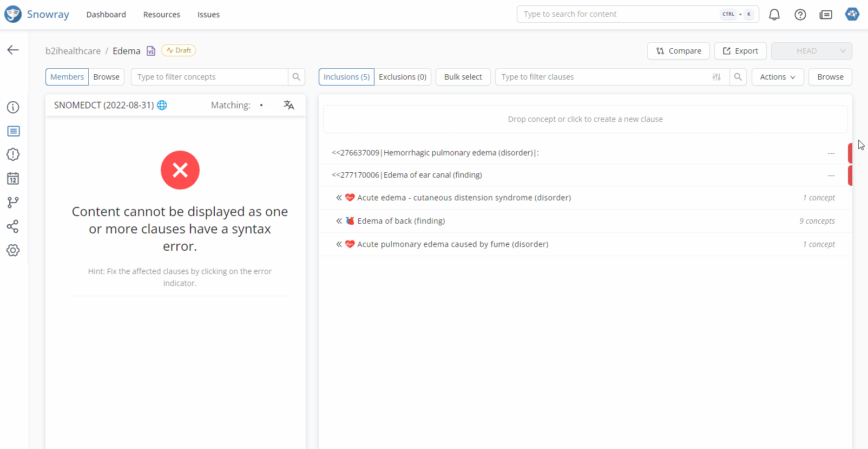Switch to Members view toggle
The height and width of the screenshot is (449, 868).
point(67,77)
